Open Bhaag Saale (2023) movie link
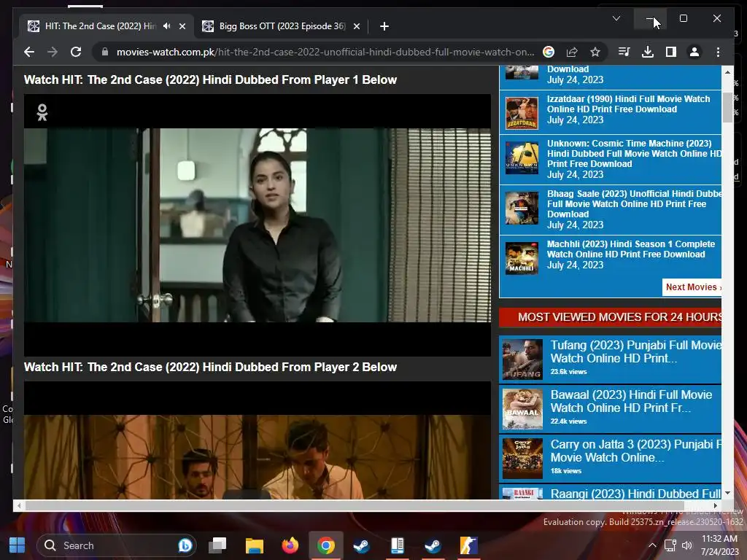Screen dimensions: 747x560 click(x=634, y=204)
